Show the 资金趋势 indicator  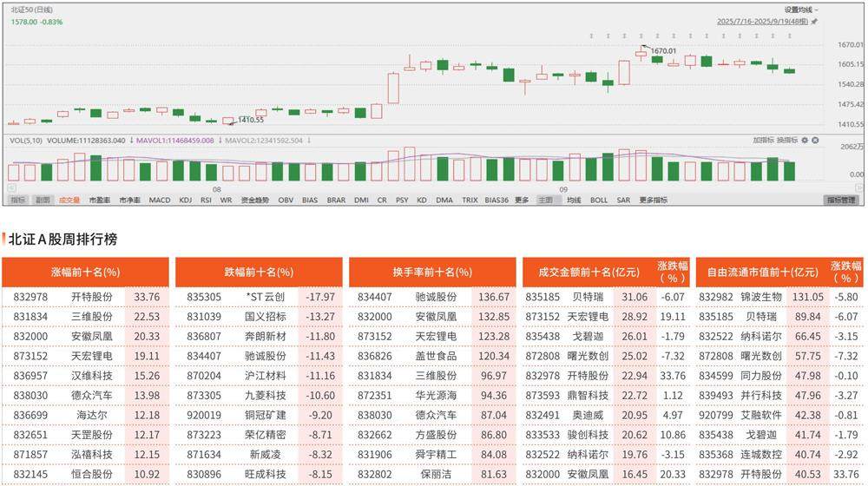tap(254, 200)
